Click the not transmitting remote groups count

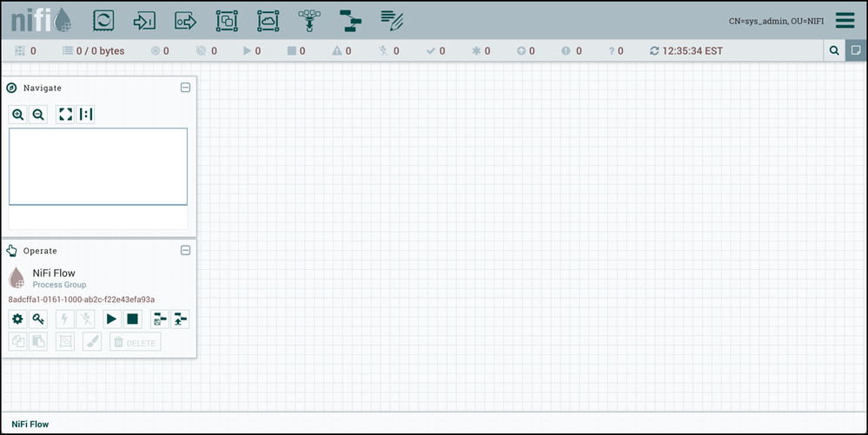(207, 51)
